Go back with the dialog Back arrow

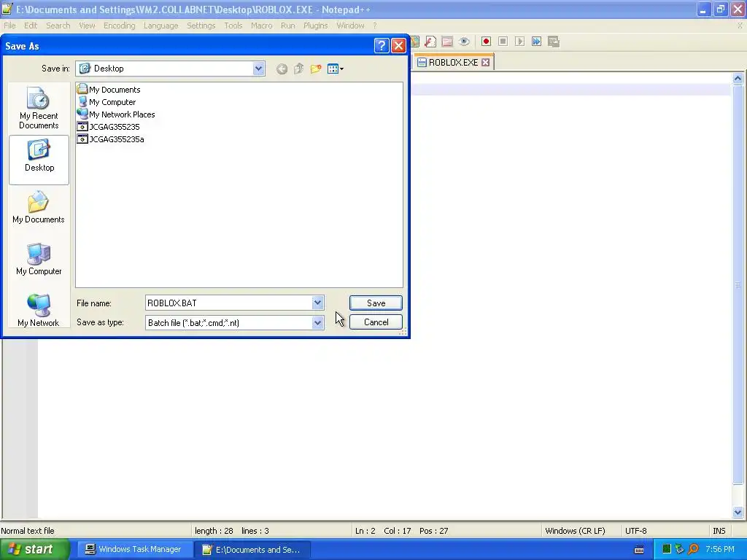(x=282, y=69)
